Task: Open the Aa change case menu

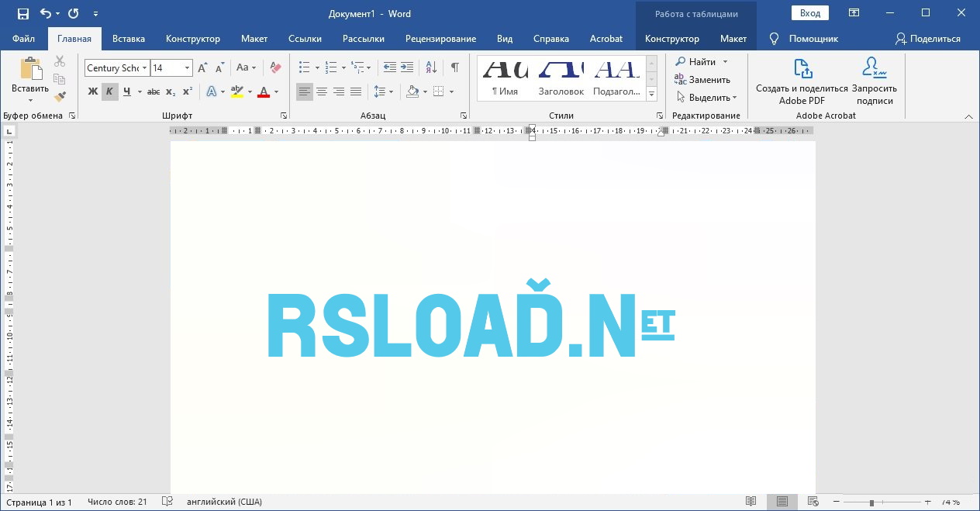Action: click(x=246, y=68)
